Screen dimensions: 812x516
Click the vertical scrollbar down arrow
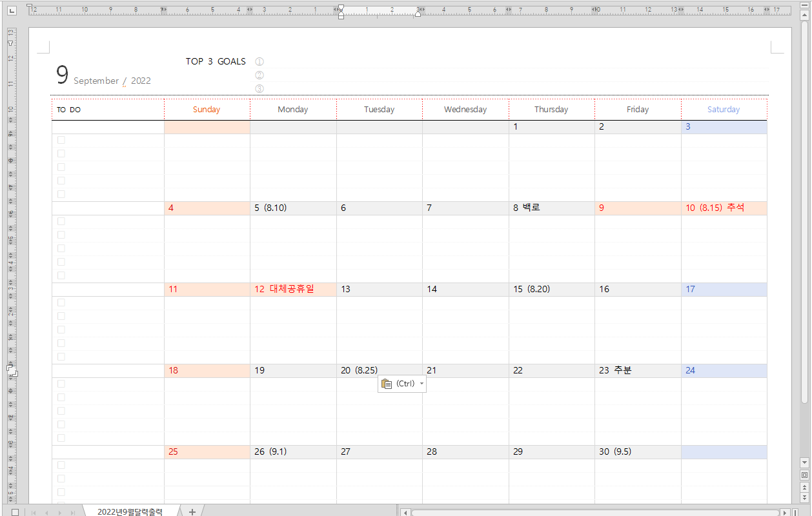(x=804, y=462)
